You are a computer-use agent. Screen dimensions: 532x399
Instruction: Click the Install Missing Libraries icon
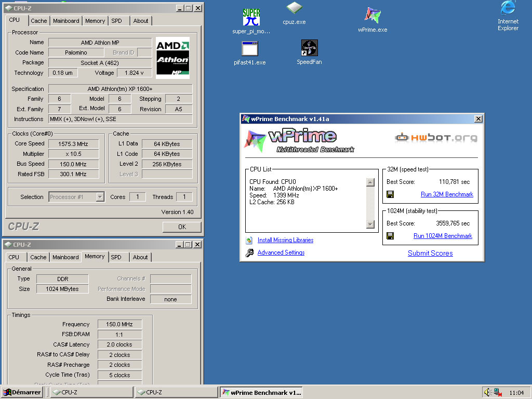pos(249,240)
